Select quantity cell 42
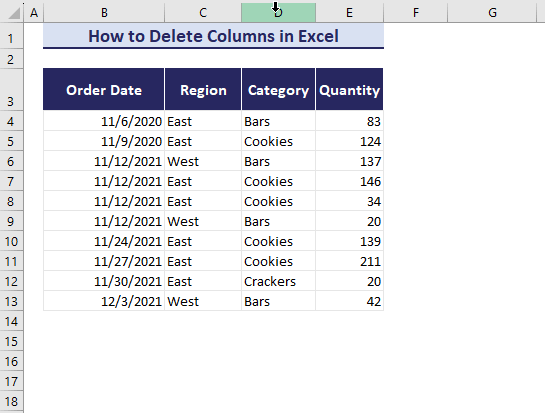 tap(349, 301)
